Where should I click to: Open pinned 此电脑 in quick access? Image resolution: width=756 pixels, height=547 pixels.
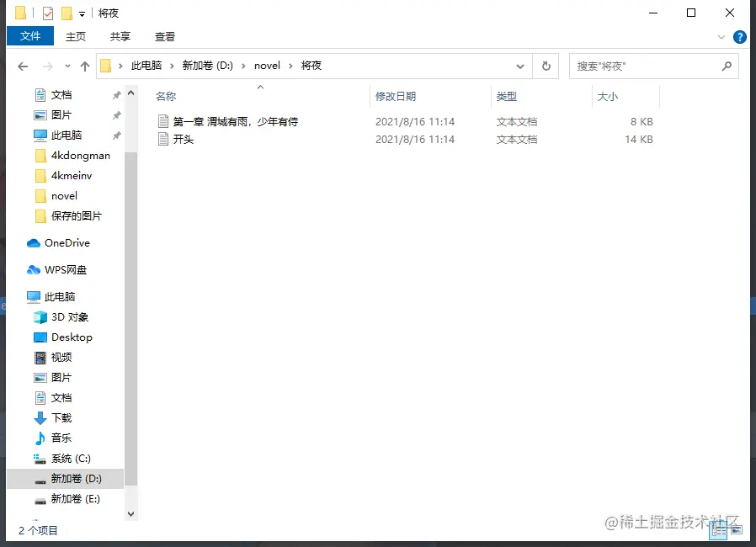(x=67, y=135)
